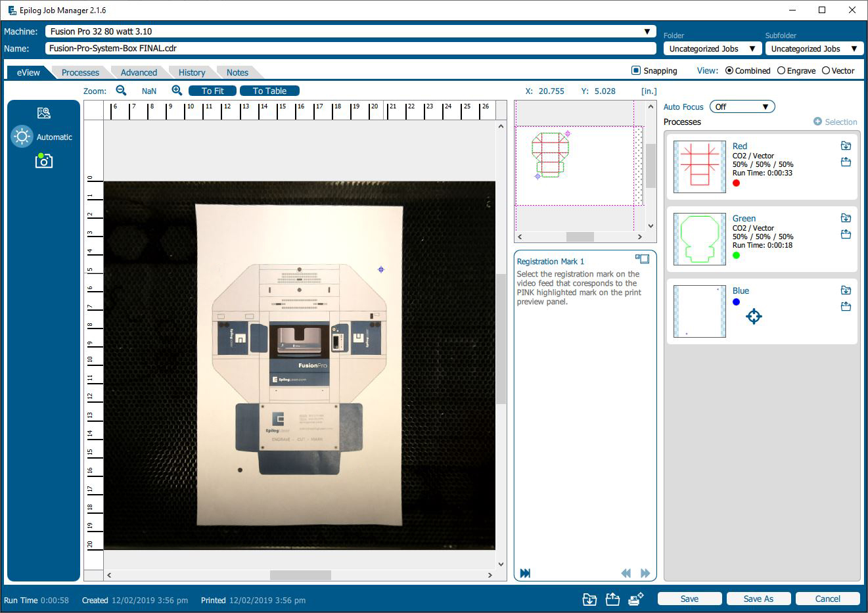Viewport: 868px width, 613px height.
Task: Open the Advanced tab
Action: [139, 72]
